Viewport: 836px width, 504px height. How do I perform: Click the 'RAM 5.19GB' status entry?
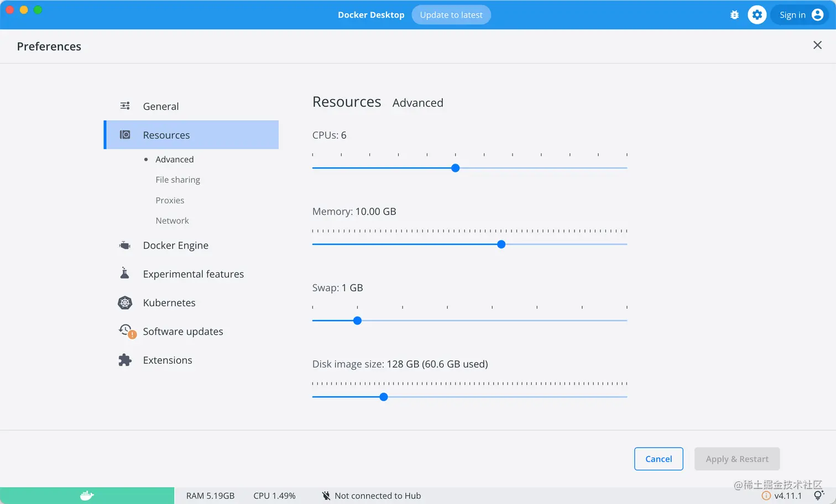pyautogui.click(x=210, y=496)
